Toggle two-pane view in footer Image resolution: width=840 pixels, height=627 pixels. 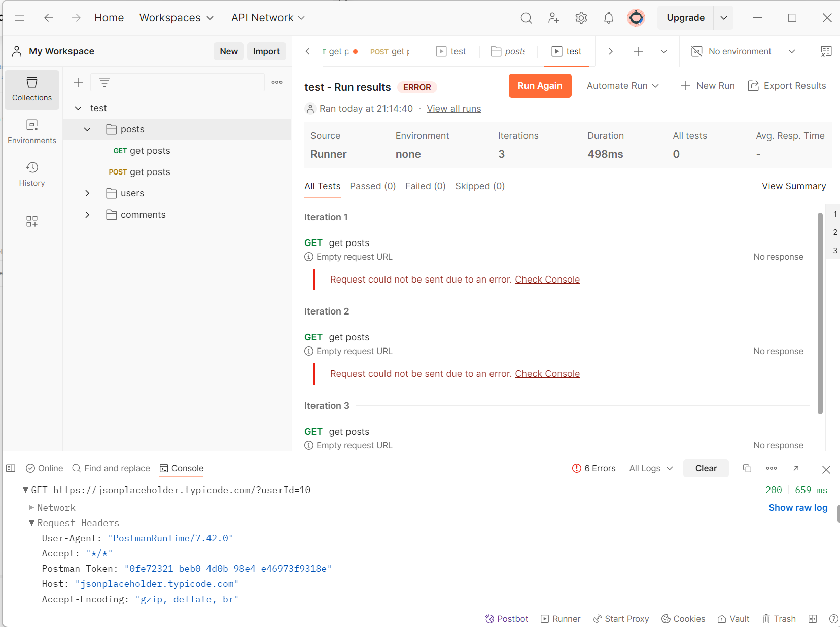[813, 619]
